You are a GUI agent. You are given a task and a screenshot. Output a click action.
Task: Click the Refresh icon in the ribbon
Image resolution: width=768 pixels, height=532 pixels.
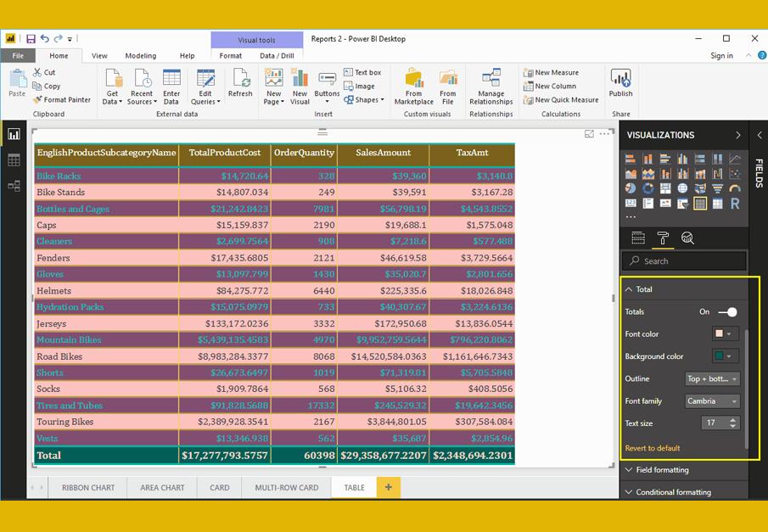[x=240, y=82]
